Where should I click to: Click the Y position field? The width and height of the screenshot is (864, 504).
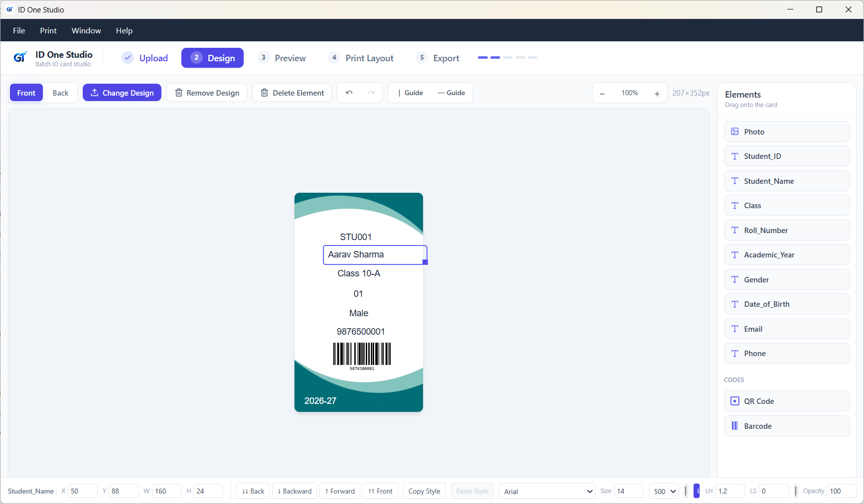[124, 491]
